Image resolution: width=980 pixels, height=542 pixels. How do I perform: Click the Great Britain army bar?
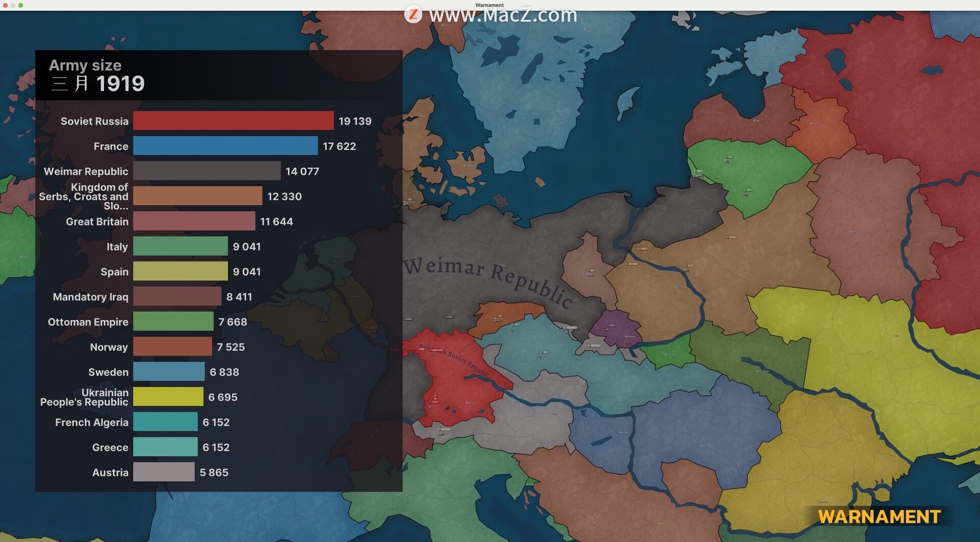tap(194, 221)
